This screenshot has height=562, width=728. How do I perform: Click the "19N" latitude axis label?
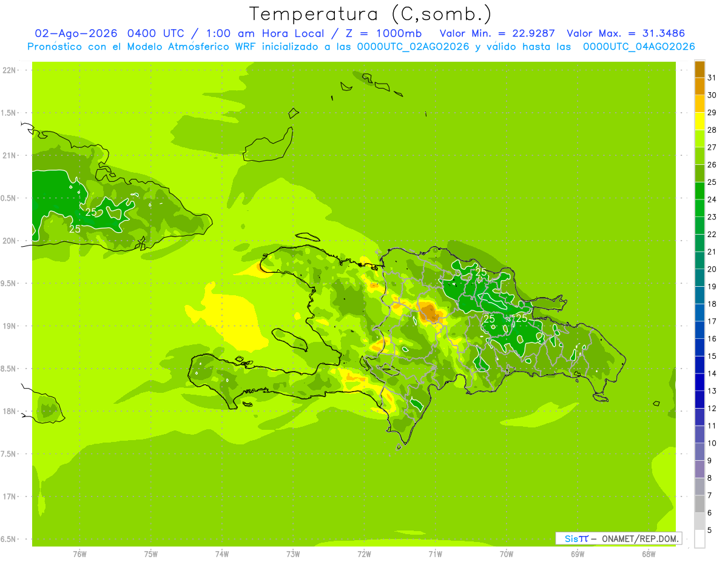pos(9,326)
